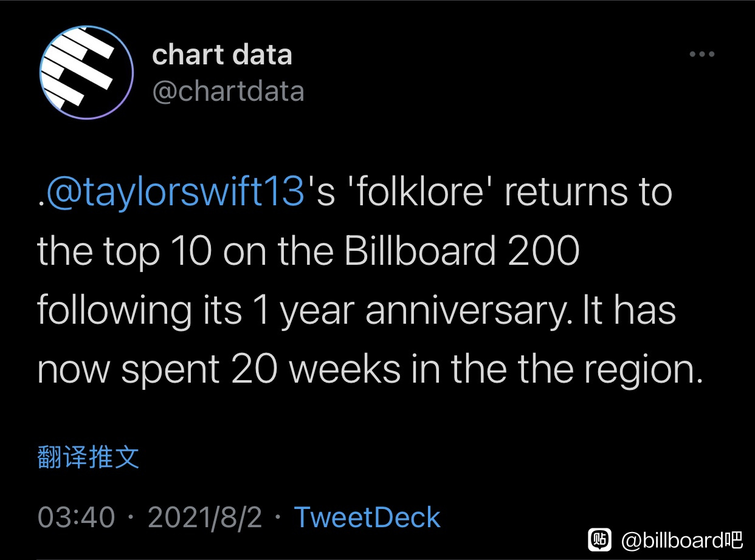Open the three-dot more options menu
Screen dimensions: 755x560
702,55
